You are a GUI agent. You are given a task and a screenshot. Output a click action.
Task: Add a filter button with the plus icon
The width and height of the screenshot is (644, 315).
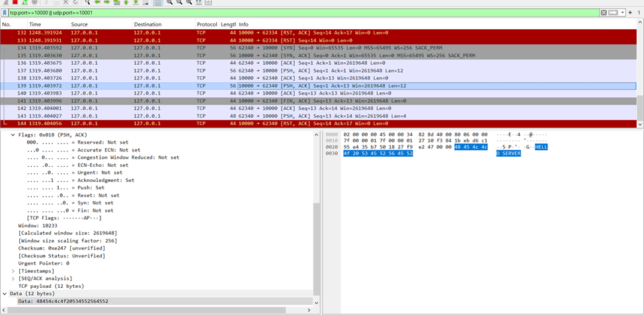(x=631, y=13)
